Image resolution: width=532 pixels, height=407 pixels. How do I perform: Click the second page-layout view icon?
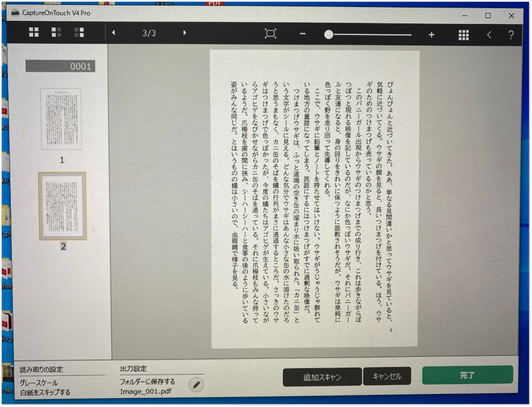coord(56,33)
